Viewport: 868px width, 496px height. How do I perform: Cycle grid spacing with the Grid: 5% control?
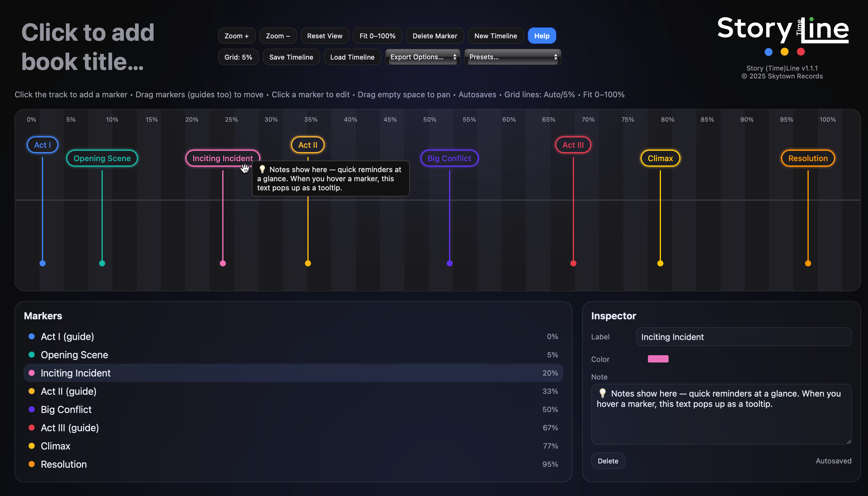click(238, 57)
